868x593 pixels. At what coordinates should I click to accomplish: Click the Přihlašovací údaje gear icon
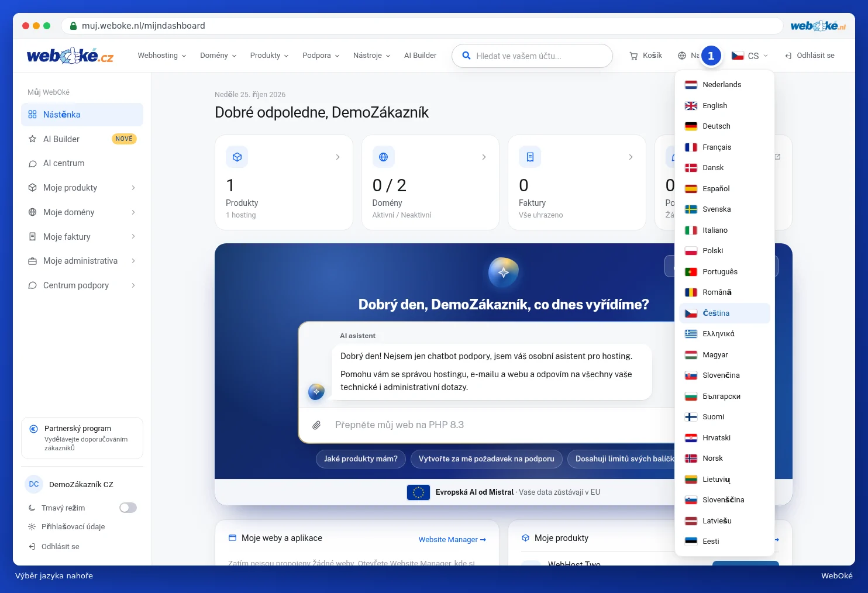coord(32,527)
